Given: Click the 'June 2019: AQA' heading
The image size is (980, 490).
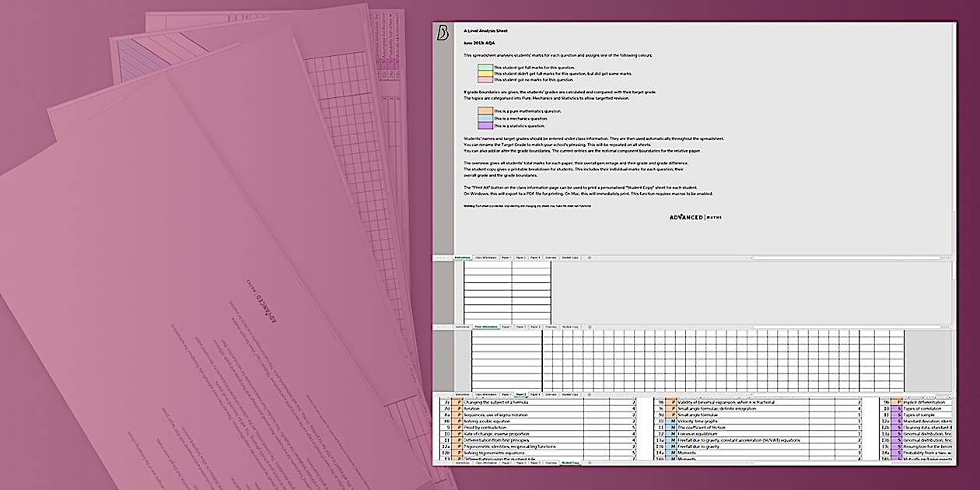Looking at the screenshot, I should [478, 43].
